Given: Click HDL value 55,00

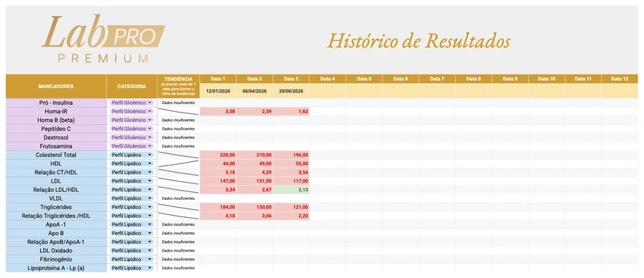Looking at the screenshot, I should pyautogui.click(x=291, y=163).
